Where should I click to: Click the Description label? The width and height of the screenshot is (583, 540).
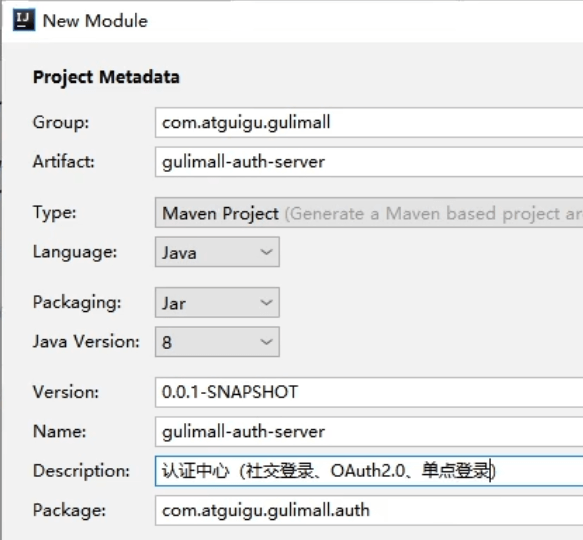[81, 471]
